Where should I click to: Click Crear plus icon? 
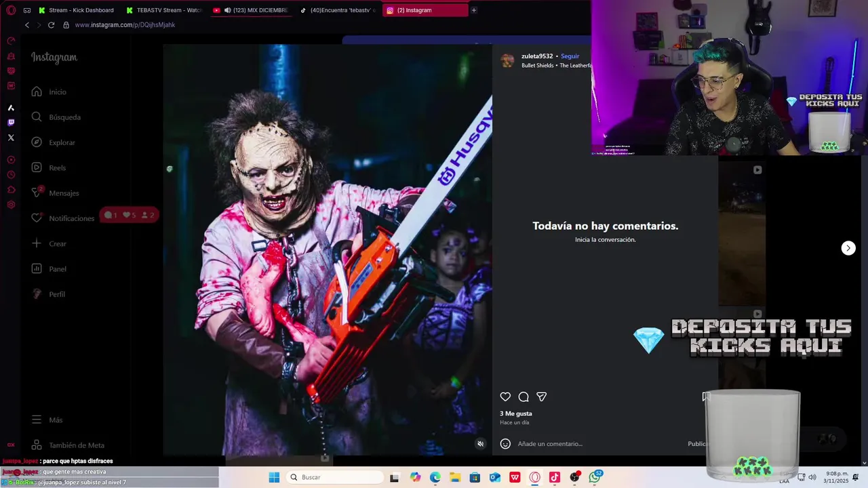coord(37,243)
